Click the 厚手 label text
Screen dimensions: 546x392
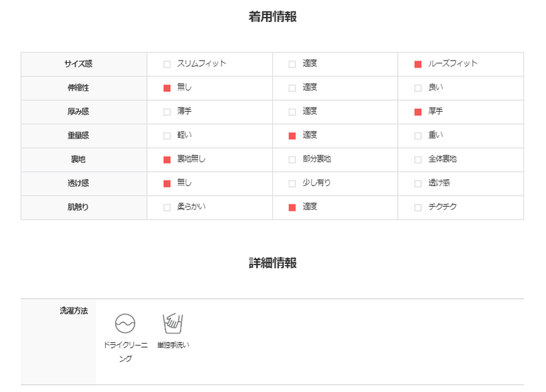pyautogui.click(x=435, y=111)
